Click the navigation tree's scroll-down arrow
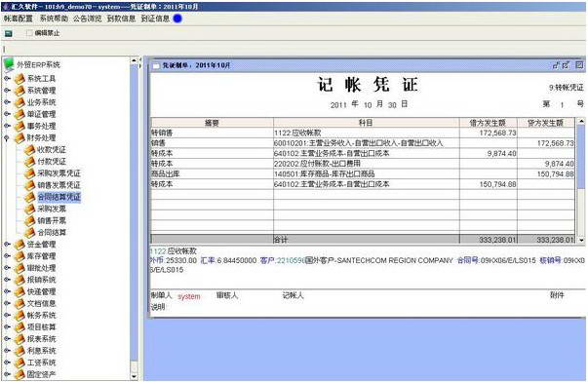The width and height of the screenshot is (588, 382). click(x=135, y=376)
